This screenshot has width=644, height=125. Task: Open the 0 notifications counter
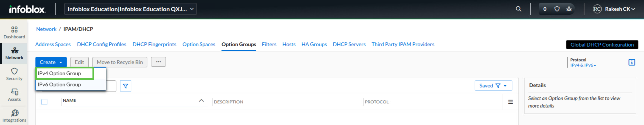[545, 9]
